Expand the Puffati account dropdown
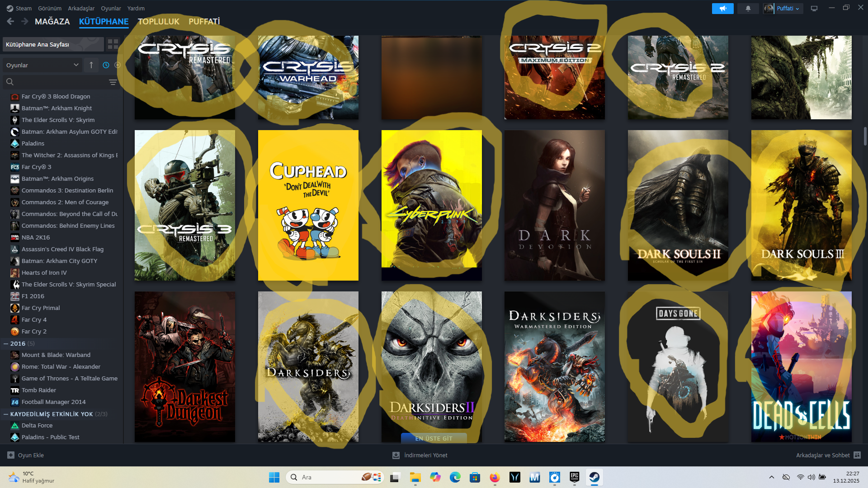Image resolution: width=868 pixels, height=488 pixels. [x=788, y=9]
